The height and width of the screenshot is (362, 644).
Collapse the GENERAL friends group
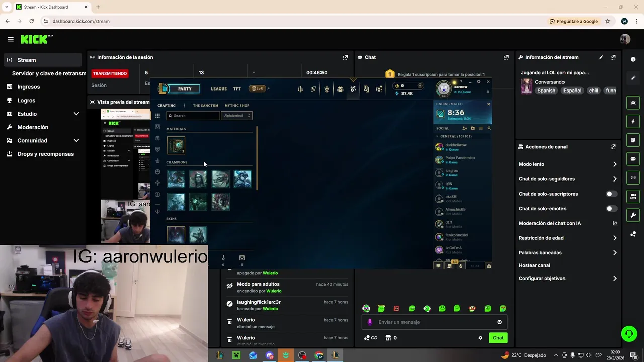[437, 136]
